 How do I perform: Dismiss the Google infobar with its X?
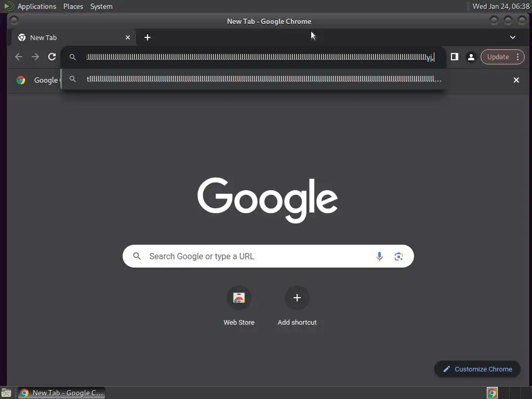point(516,80)
